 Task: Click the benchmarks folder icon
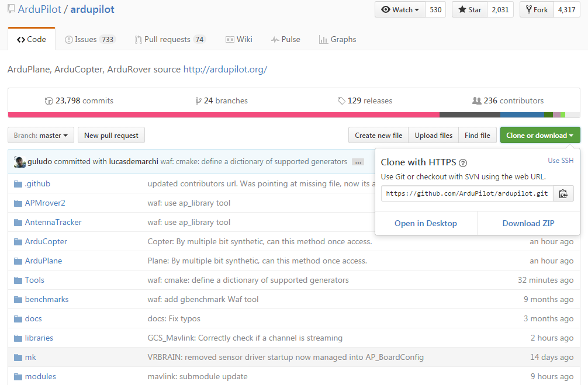coord(18,300)
